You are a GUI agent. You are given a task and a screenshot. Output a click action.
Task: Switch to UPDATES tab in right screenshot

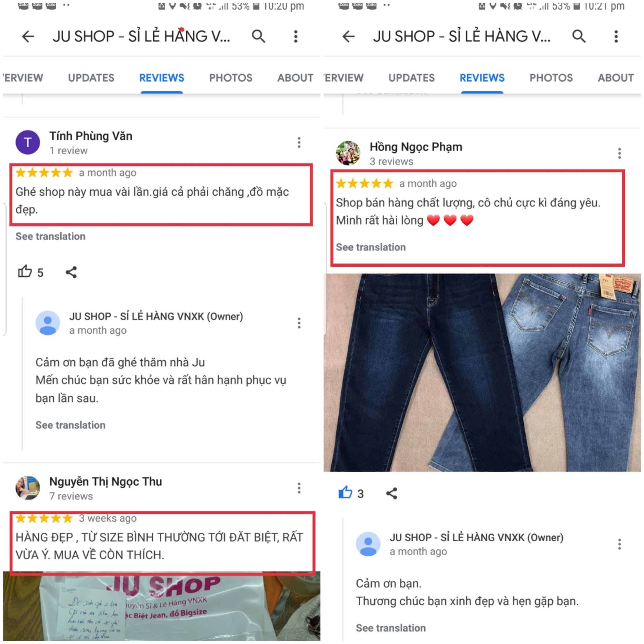coord(411,78)
